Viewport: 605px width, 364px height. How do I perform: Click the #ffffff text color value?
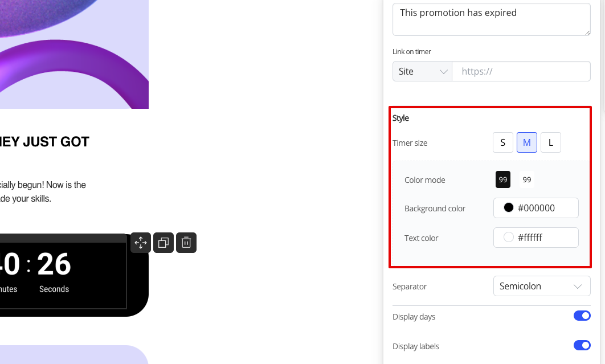[x=530, y=238]
